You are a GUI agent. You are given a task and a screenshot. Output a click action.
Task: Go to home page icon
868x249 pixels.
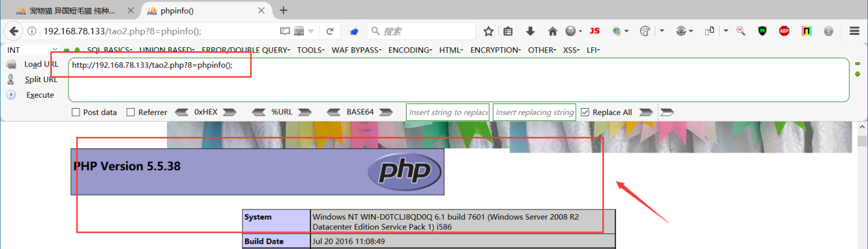coord(552,31)
